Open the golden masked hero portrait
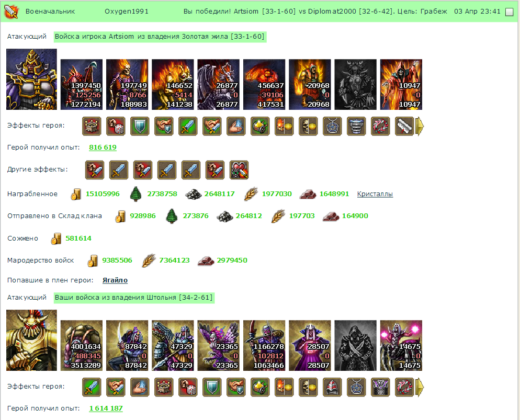 point(31,340)
